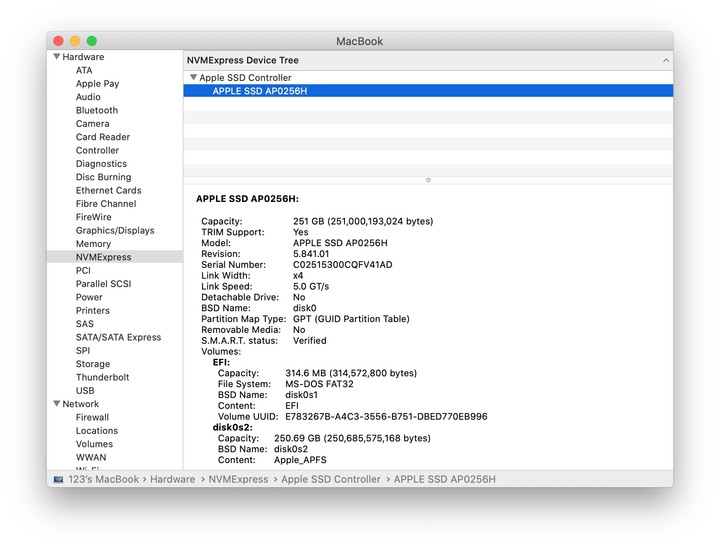Image resolution: width=720 pixels, height=549 pixels.
Task: Show Thunderbolt hardware info
Action: click(x=102, y=377)
